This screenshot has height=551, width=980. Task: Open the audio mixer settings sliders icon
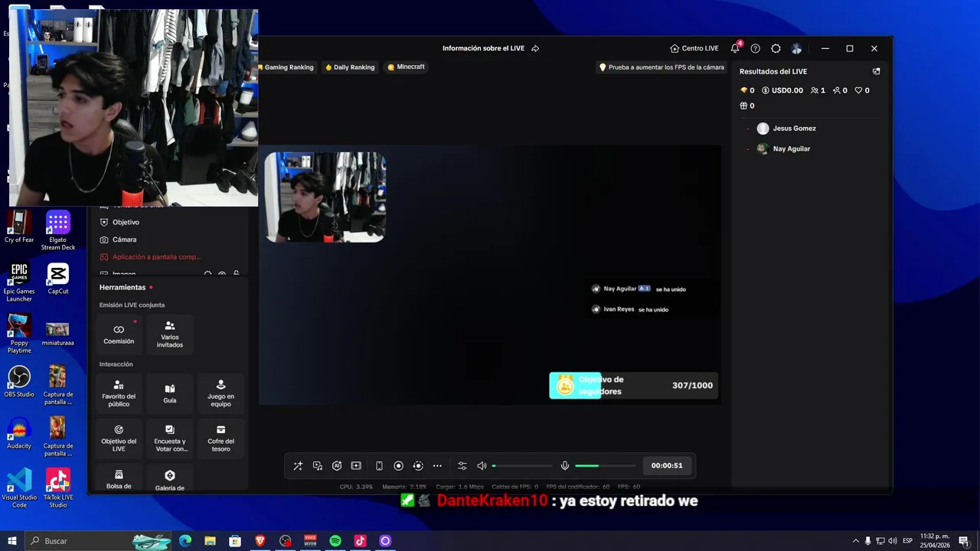click(x=462, y=465)
